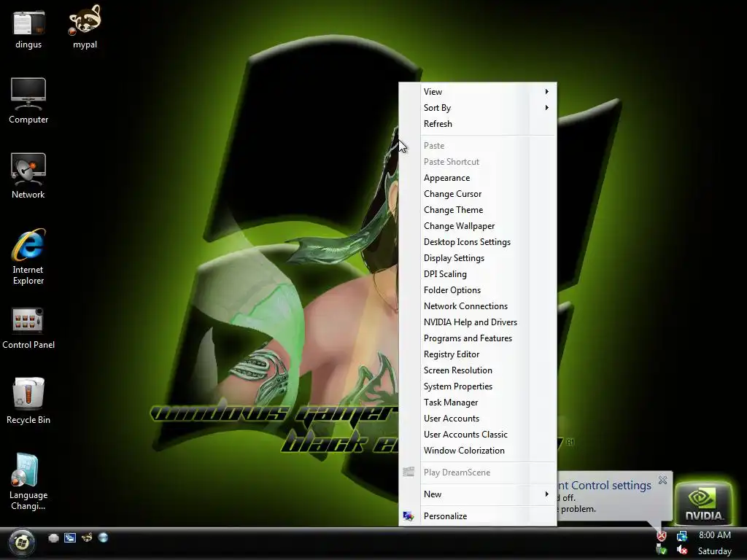Select the Internet Explorer desktop icon
Viewport: 747px width, 560px height.
point(28,257)
